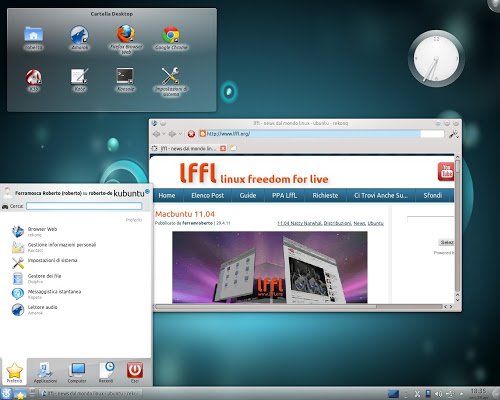The width and height of the screenshot is (500, 400).
Task: Select the lffl news browser tab
Action: tap(188, 148)
